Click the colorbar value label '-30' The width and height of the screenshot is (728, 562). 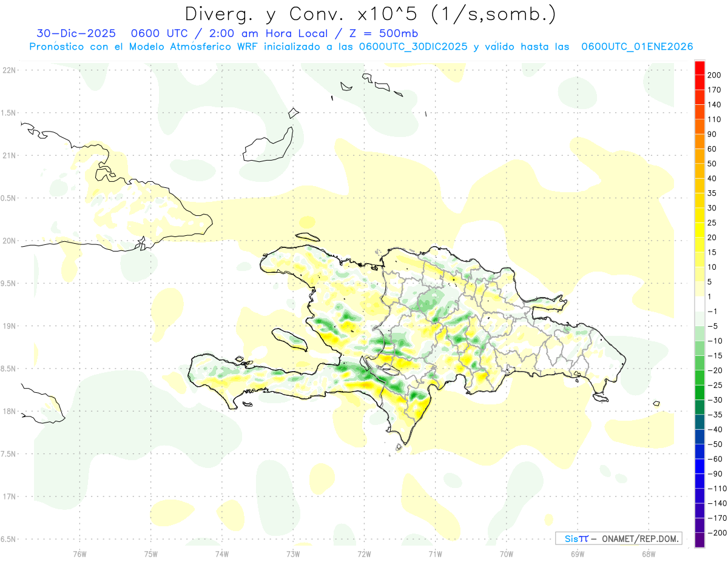click(x=715, y=400)
